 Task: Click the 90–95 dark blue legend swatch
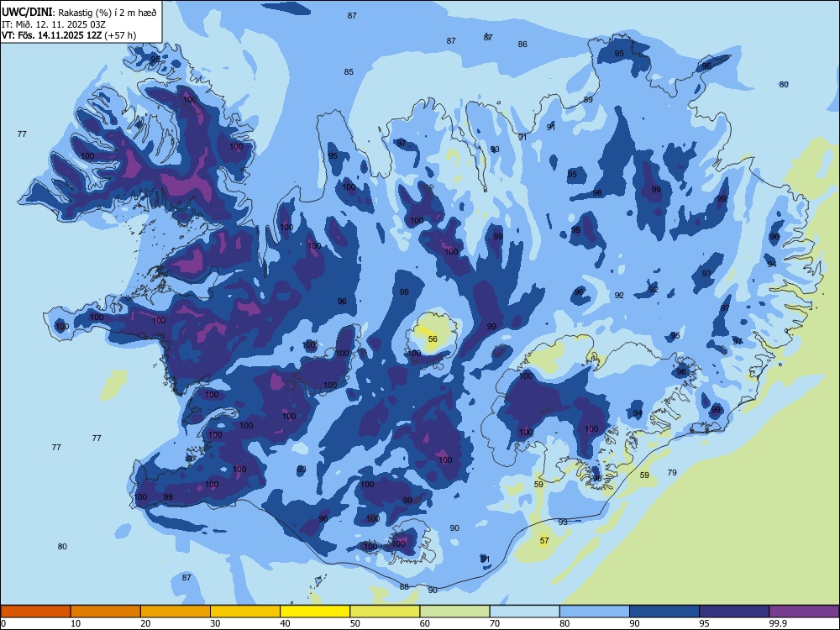664,612
